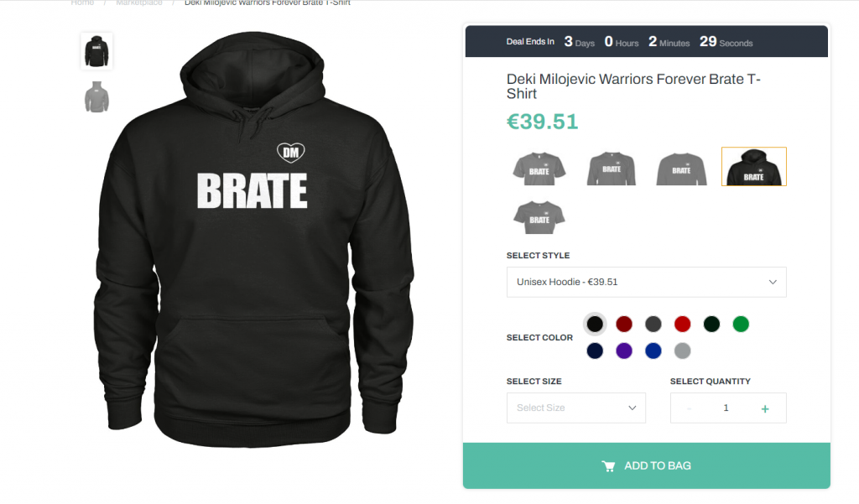859x504 pixels.
Task: Click the quantity number field
Action: [726, 408]
